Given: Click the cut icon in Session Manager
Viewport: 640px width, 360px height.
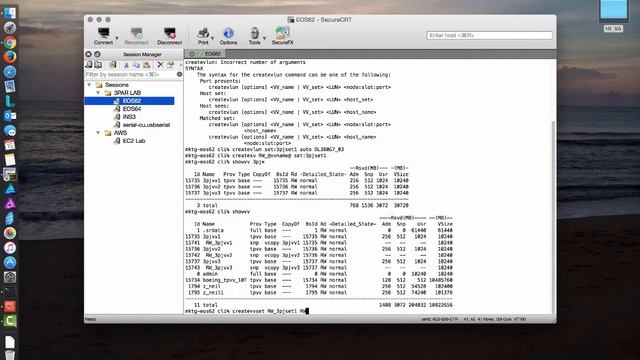Looking at the screenshot, I should [127, 64].
